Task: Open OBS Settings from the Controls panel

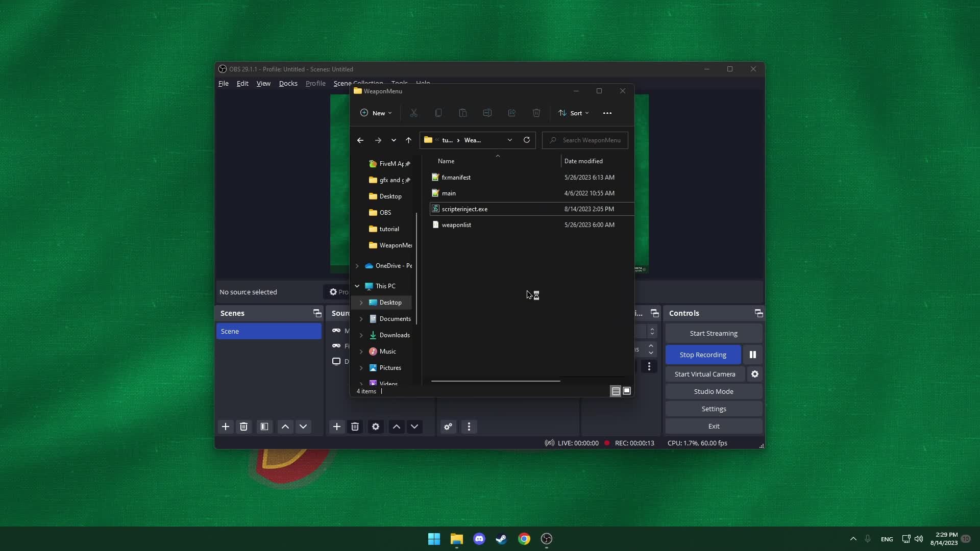Action: click(713, 409)
